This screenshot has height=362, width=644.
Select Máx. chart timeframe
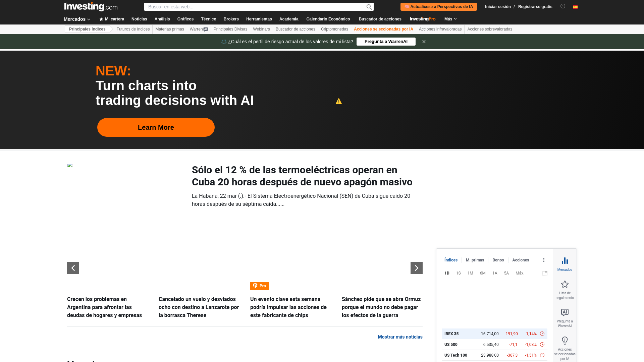[520, 273]
